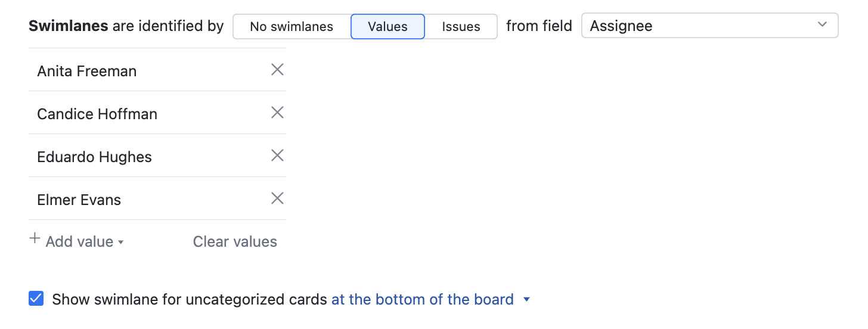Select the Anita Freeman name entry
Viewport: 868px width, 329px height.
click(87, 72)
